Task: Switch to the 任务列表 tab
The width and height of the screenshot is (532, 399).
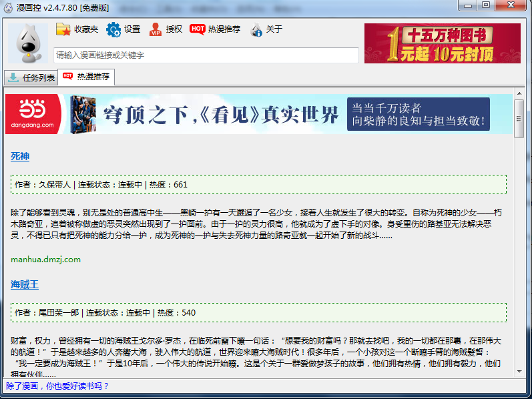Action: pyautogui.click(x=31, y=77)
